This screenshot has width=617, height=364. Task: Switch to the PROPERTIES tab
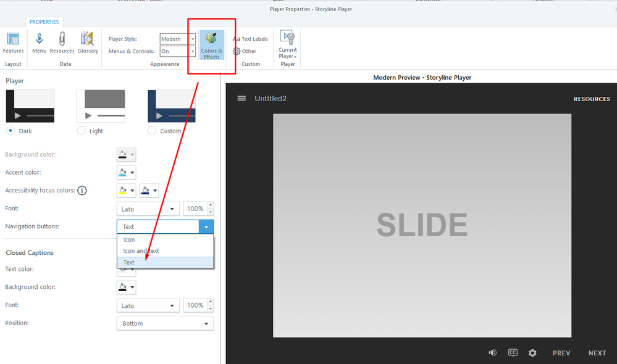[x=44, y=22]
